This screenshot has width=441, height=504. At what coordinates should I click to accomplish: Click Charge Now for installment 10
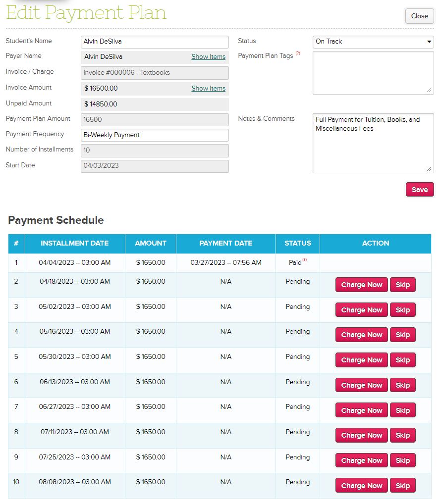point(361,486)
